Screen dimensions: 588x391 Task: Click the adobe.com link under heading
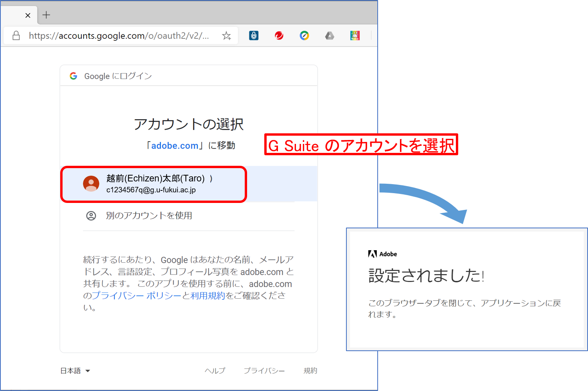pos(175,145)
